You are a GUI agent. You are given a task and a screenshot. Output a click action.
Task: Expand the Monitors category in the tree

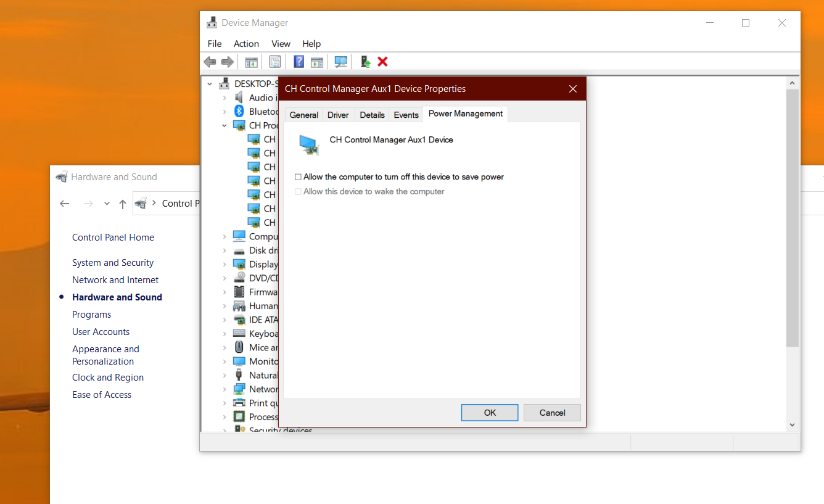click(225, 361)
